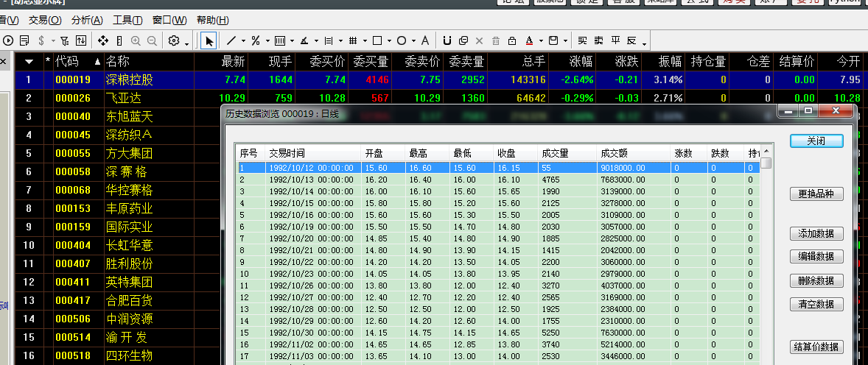Expand the font color dropdown arrow
868x365 pixels.
click(x=539, y=41)
